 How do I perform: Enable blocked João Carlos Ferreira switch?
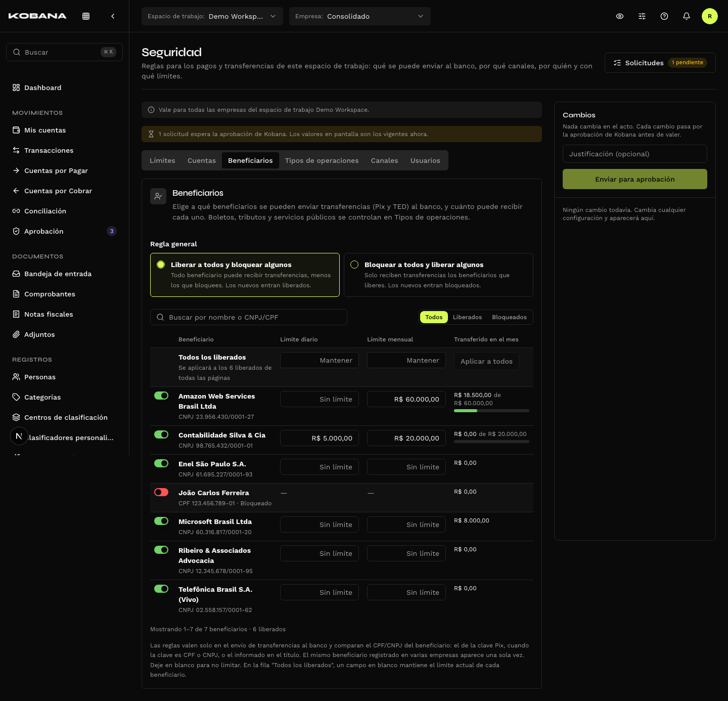click(161, 492)
